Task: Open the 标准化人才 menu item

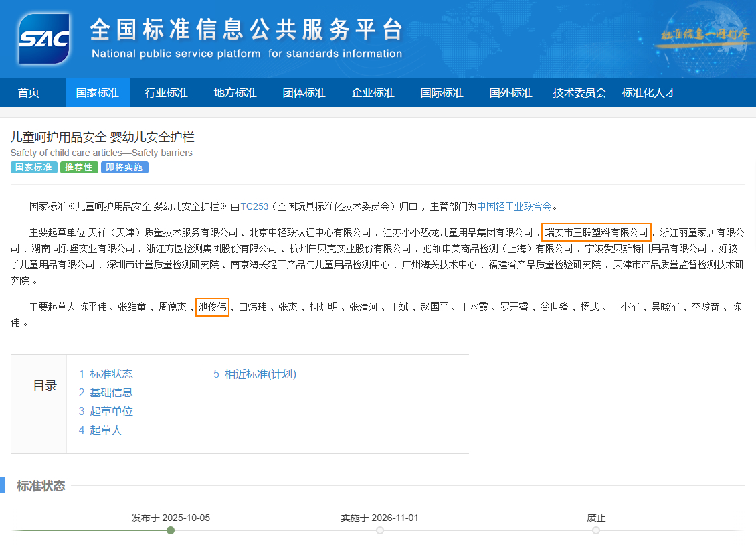Action: click(x=648, y=93)
